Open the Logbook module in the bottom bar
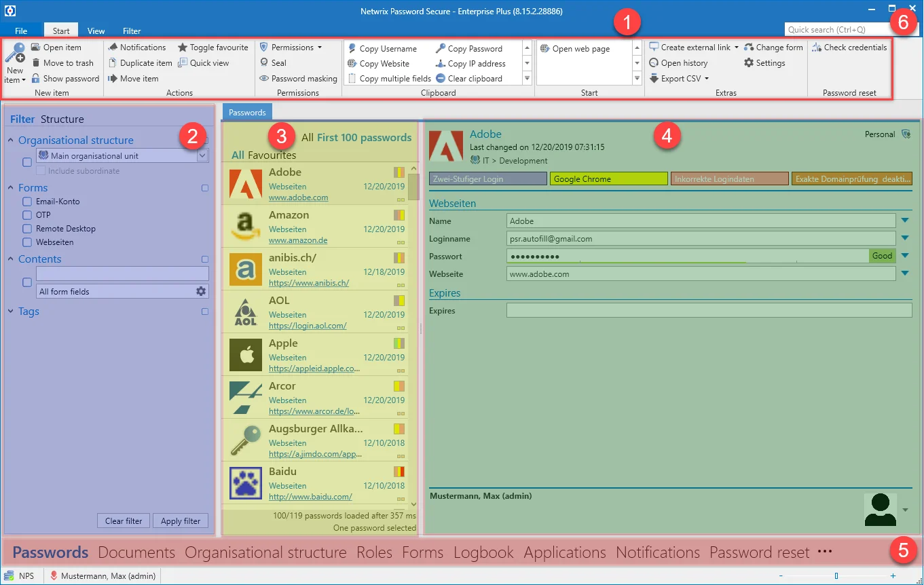The width and height of the screenshot is (924, 585). [x=483, y=552]
